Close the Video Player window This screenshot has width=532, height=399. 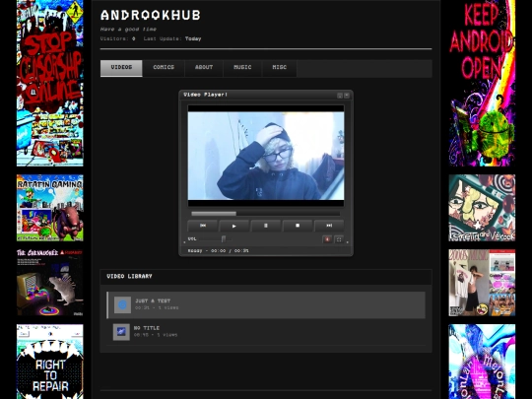click(347, 96)
